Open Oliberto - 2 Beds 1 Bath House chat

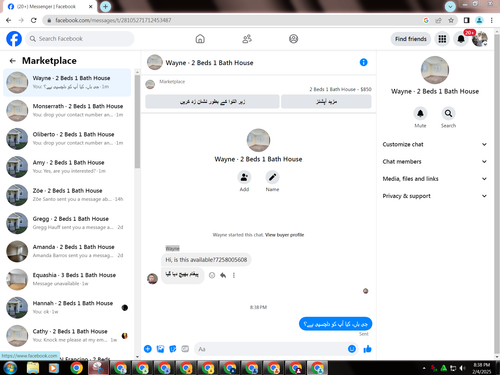(67, 139)
